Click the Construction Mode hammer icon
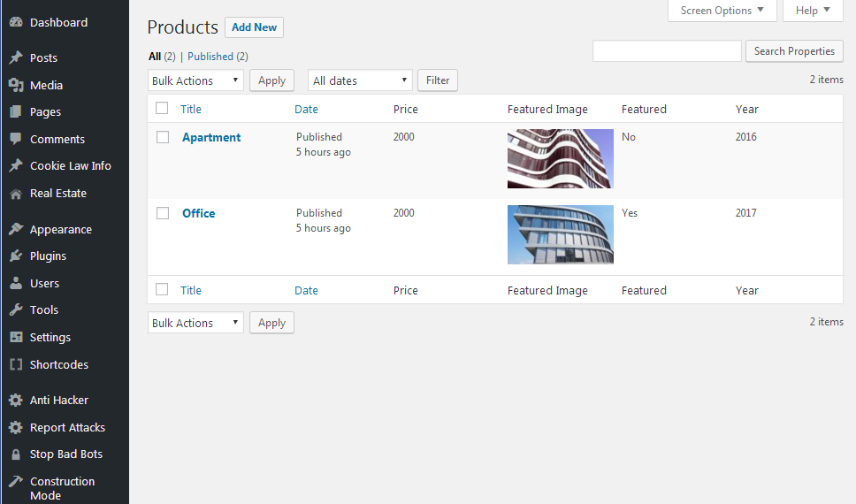The height and width of the screenshot is (504, 856). click(x=16, y=481)
